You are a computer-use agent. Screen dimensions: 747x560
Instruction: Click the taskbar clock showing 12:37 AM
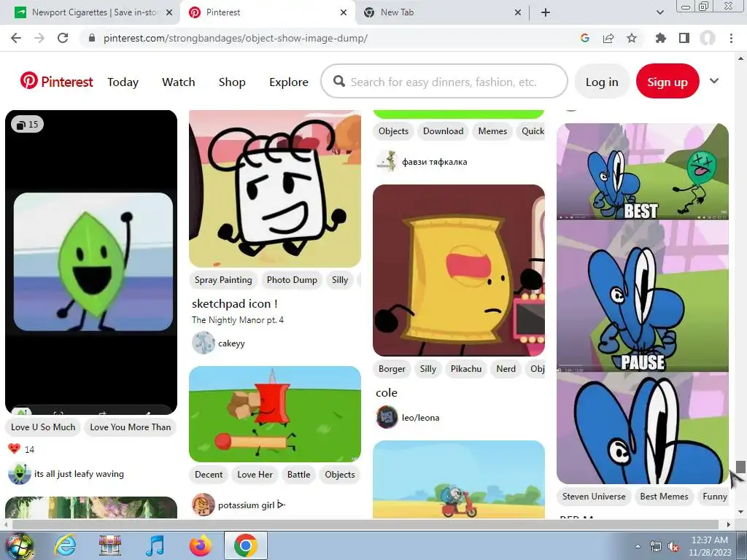[x=709, y=546]
